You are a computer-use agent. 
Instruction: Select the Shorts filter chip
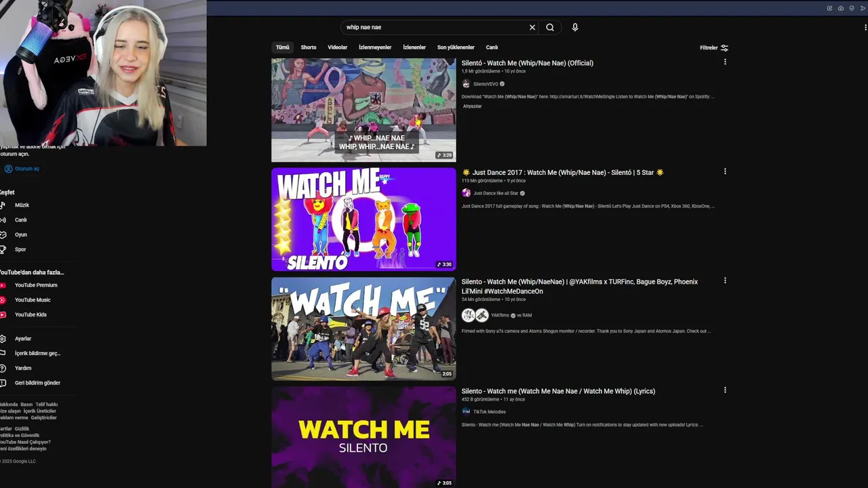(309, 47)
